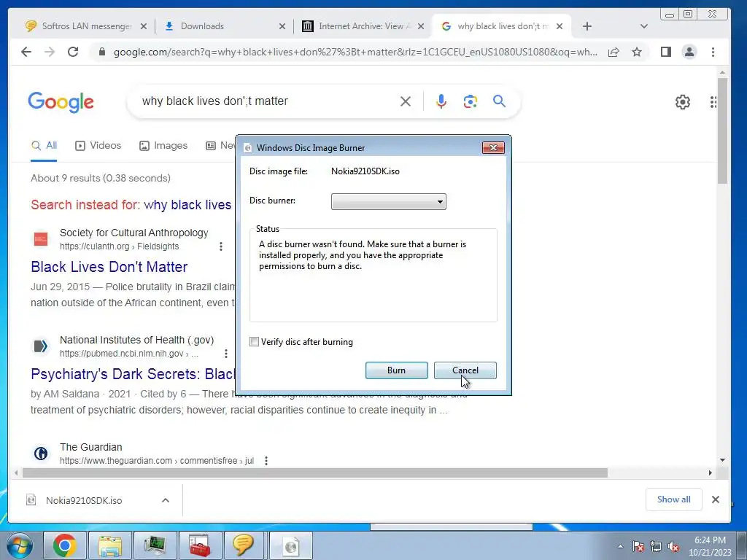Click the Chrome forward arrow
747x560 pixels.
click(50, 52)
